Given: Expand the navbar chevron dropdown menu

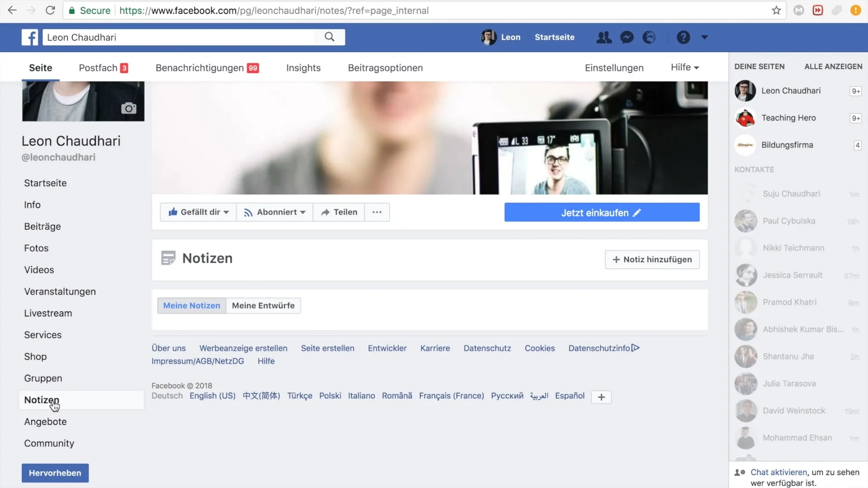Looking at the screenshot, I should pyautogui.click(x=705, y=37).
